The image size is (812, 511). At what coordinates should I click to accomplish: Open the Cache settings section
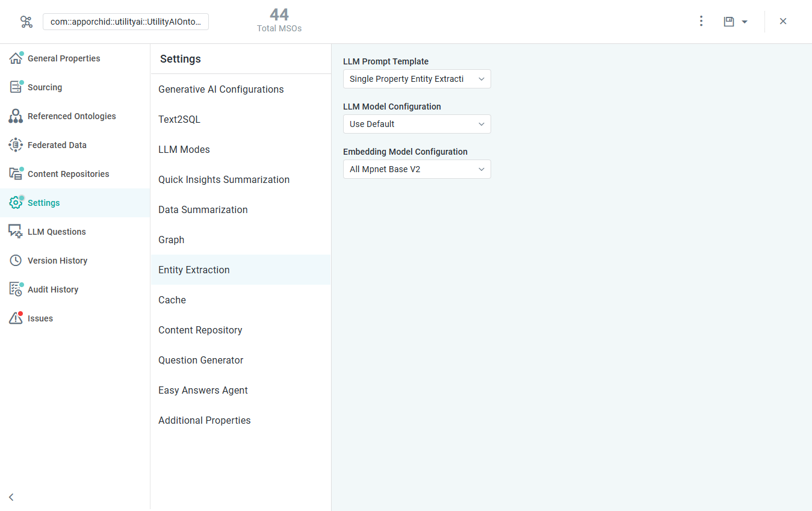(241, 300)
